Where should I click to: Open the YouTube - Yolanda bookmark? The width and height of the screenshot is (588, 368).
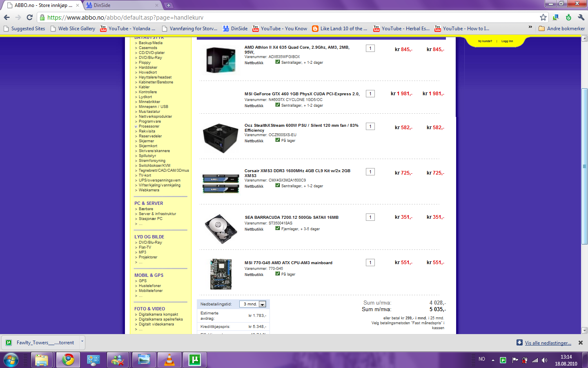tap(128, 29)
